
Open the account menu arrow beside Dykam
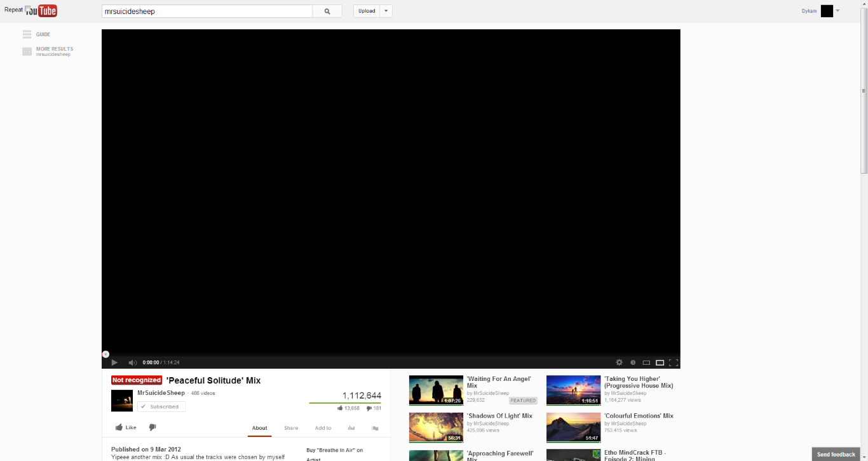click(x=837, y=11)
